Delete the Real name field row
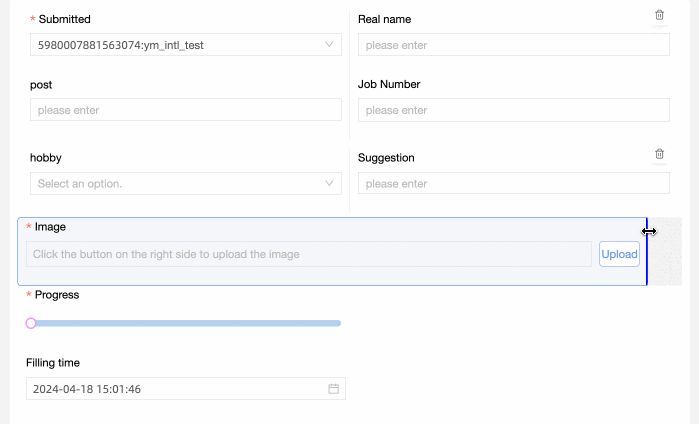This screenshot has height=424, width=699. click(x=659, y=15)
